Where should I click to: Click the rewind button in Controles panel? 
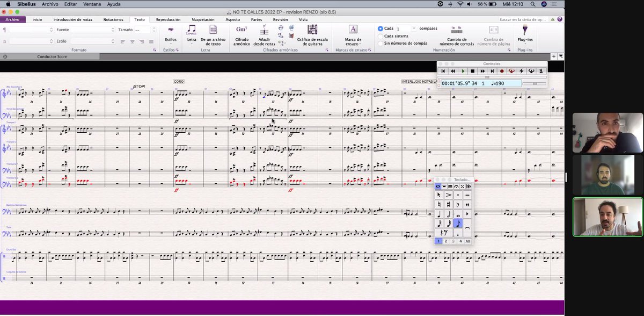[x=453, y=71]
